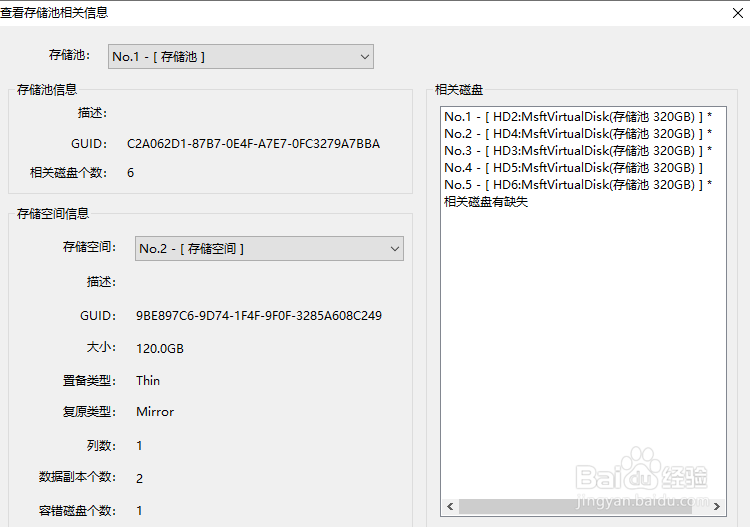Select disk No.1 HD2:MsftVirtualDisk in list
The height and width of the screenshot is (527, 750).
[578, 117]
